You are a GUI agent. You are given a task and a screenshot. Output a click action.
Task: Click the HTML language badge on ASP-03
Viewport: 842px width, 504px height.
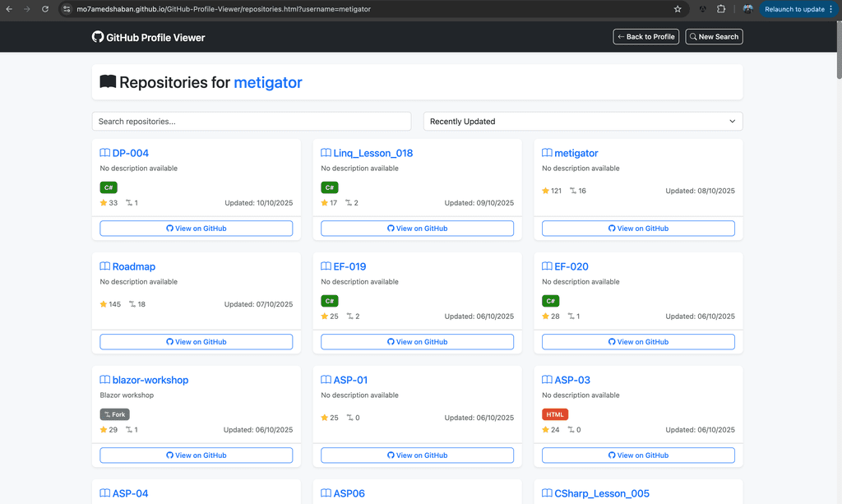coord(555,414)
